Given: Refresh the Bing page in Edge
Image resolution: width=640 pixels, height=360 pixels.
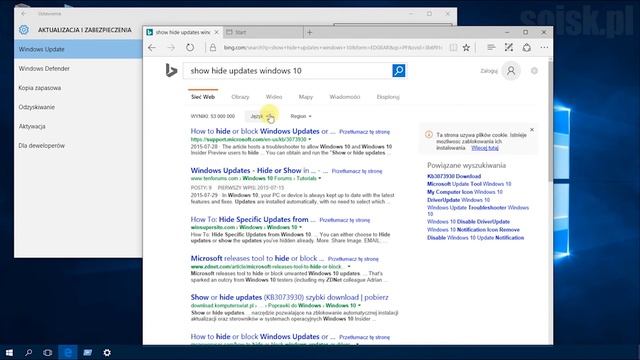Looking at the screenshot, I should (x=190, y=48).
